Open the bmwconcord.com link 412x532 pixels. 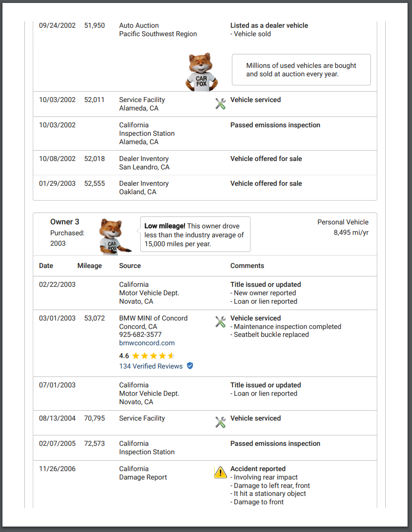click(x=147, y=343)
